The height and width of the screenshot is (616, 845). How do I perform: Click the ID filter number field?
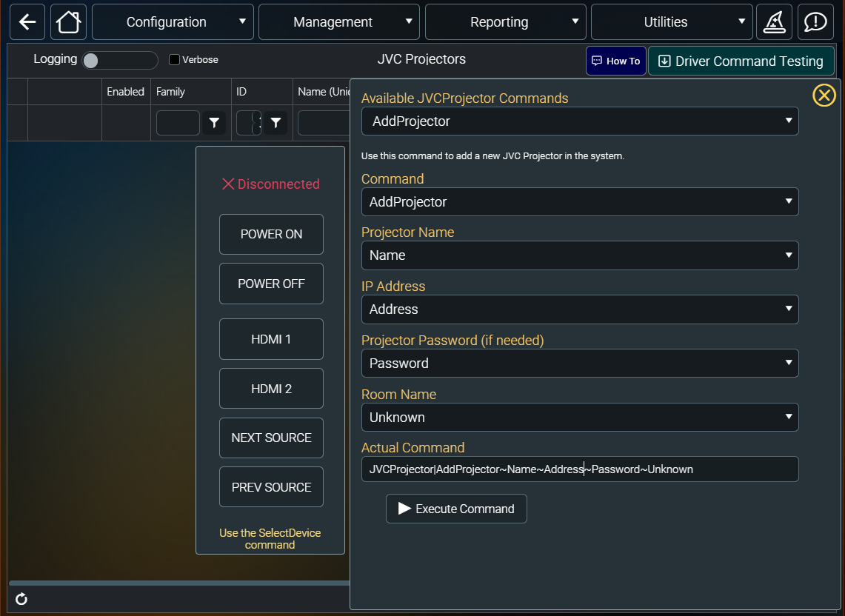click(248, 123)
